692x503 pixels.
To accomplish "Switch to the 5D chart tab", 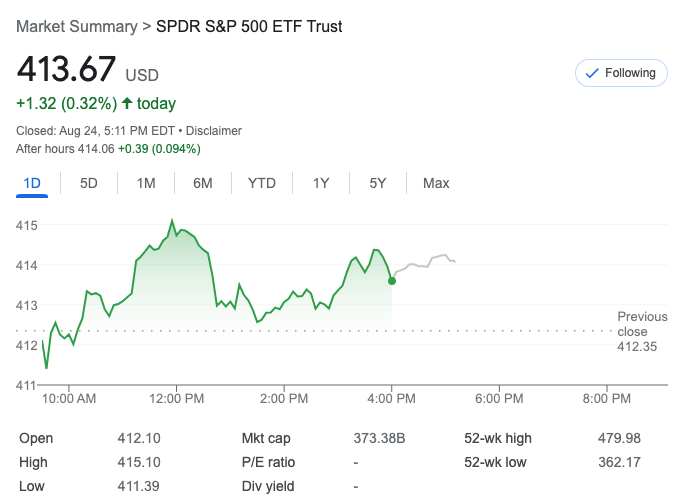I will [89, 183].
